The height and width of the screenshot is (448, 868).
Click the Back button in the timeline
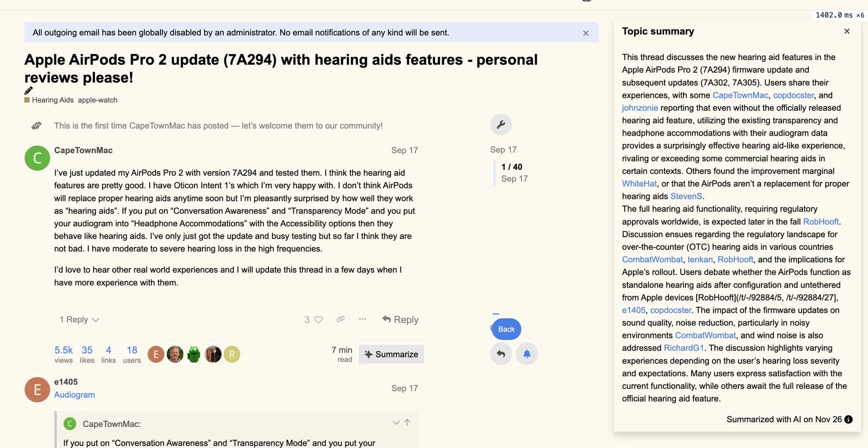(506, 329)
